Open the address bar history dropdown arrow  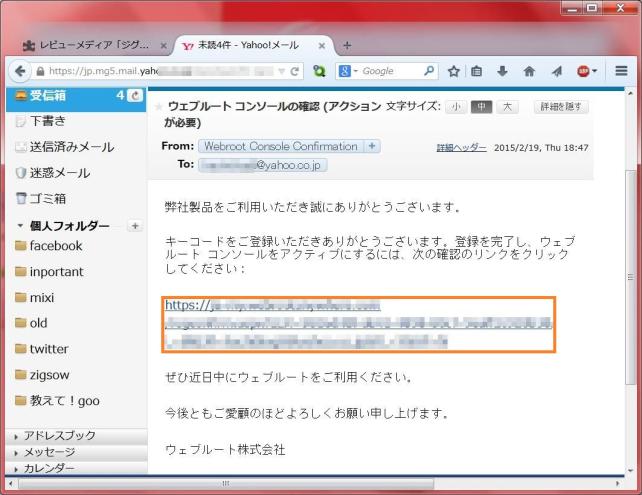tap(282, 72)
